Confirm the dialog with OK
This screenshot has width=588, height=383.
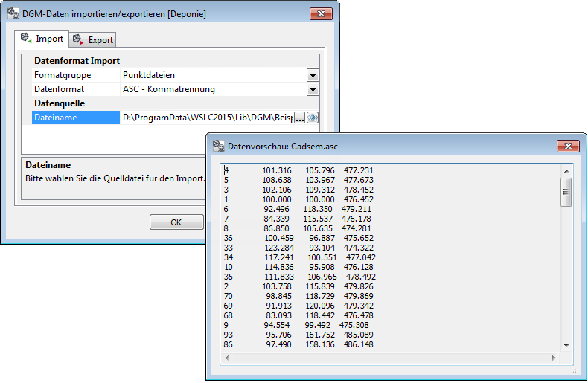[176, 222]
